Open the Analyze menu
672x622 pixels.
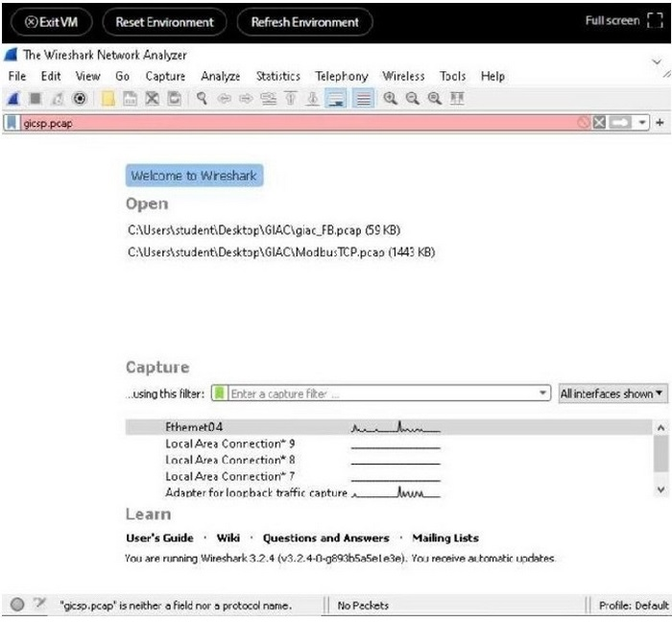tap(220, 76)
